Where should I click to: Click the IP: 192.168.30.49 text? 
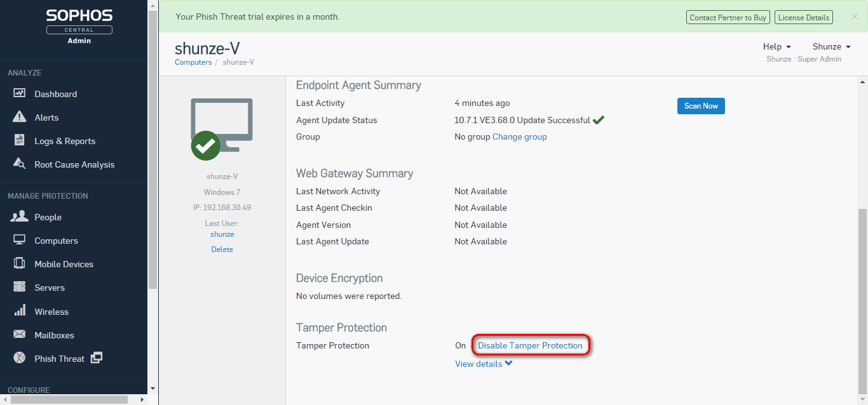pos(222,208)
